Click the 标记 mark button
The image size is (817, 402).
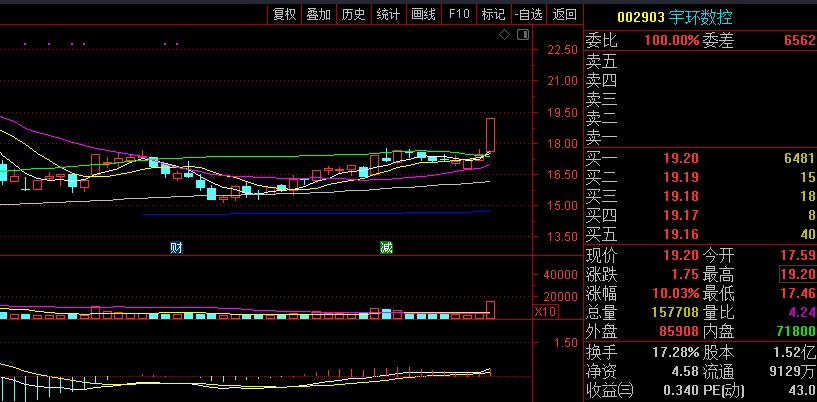click(x=493, y=14)
